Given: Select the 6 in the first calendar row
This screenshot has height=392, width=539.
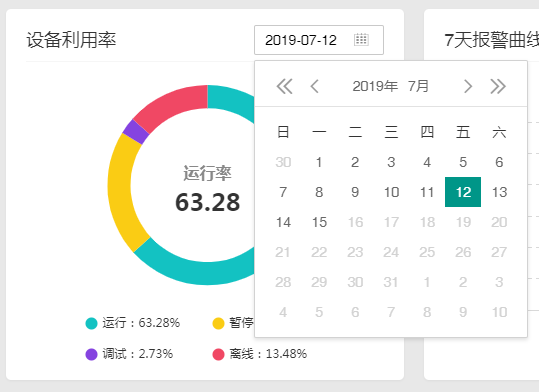Looking at the screenshot, I should [x=499, y=162].
